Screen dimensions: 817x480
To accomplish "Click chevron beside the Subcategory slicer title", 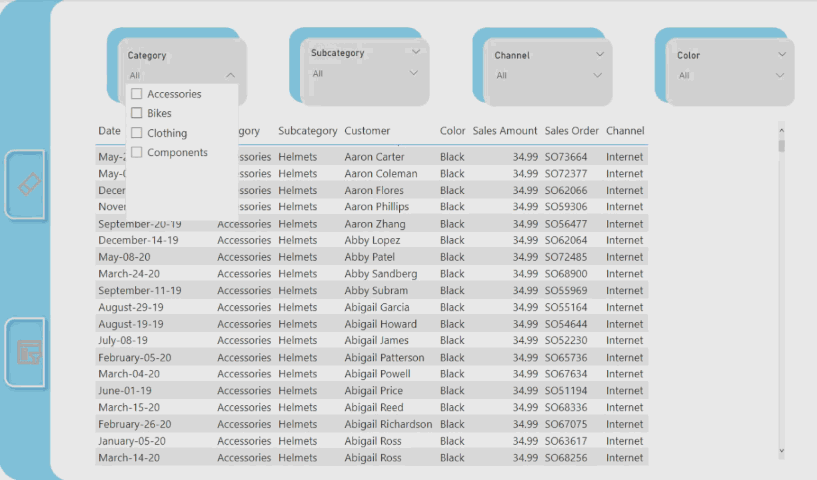I will 416,52.
